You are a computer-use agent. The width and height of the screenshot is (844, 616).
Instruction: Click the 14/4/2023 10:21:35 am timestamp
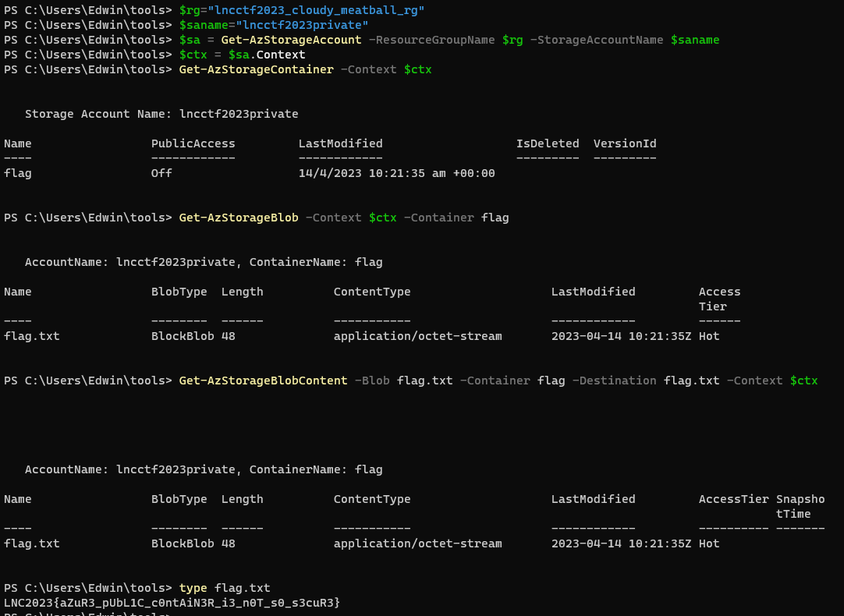396,173
